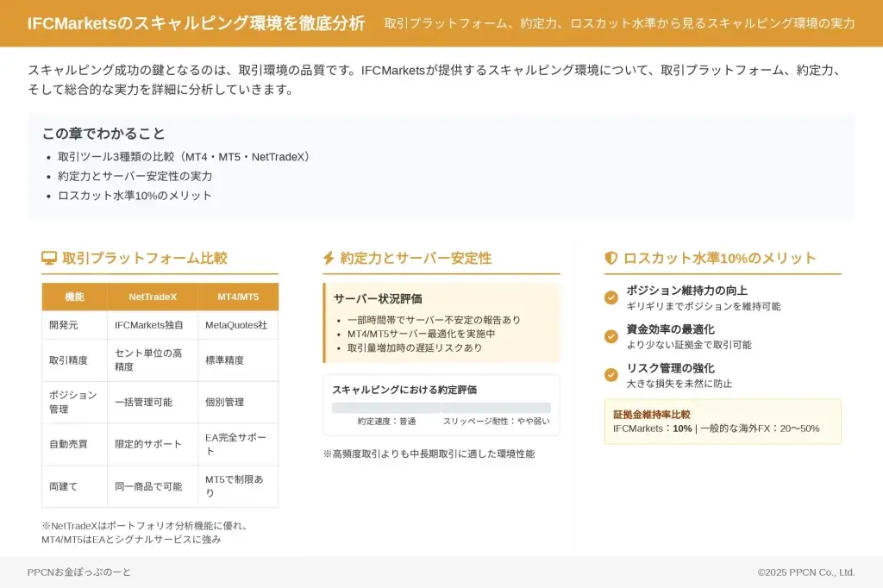
Task: Click the checkmark icon next to ポジション維持力の向上
Action: pos(611,297)
